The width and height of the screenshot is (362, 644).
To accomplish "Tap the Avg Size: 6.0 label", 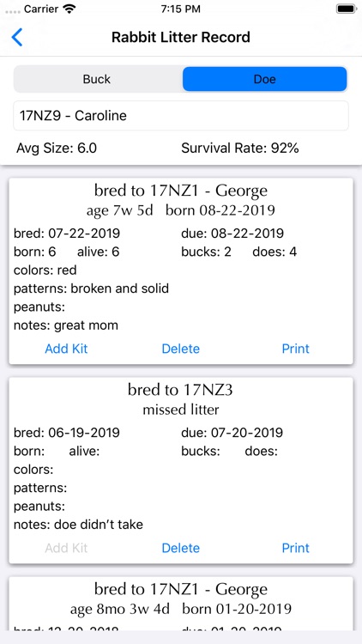I will 57,149.
